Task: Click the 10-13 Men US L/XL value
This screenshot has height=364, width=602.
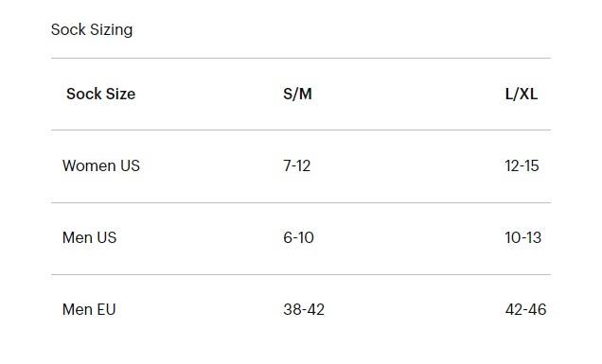Action: coord(522,237)
